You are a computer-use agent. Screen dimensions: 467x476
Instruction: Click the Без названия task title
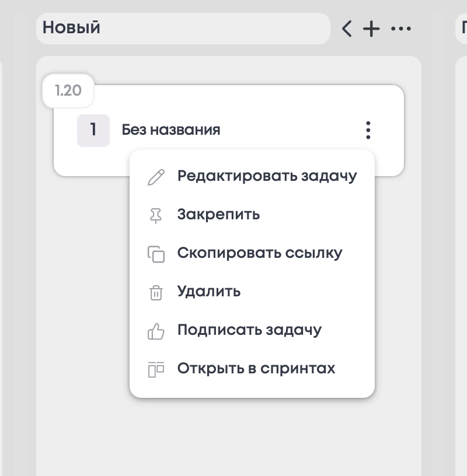pos(171,130)
